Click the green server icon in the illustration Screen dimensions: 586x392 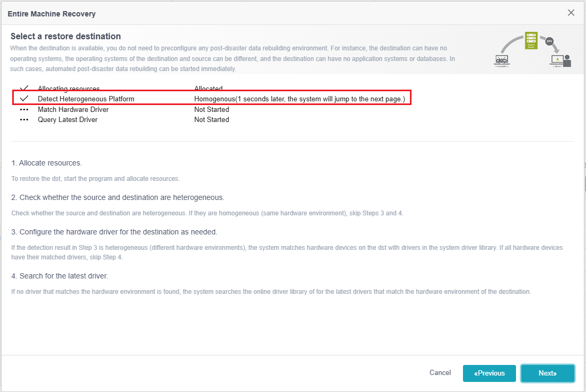tap(531, 40)
